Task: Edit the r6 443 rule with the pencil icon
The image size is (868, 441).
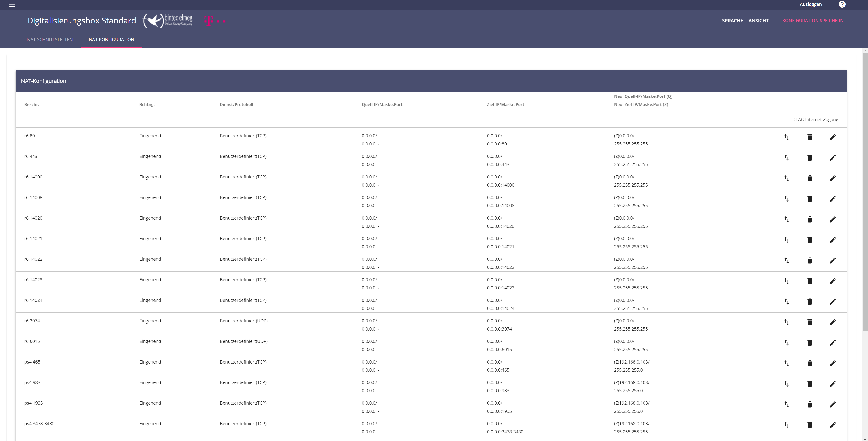Action: coord(832,158)
